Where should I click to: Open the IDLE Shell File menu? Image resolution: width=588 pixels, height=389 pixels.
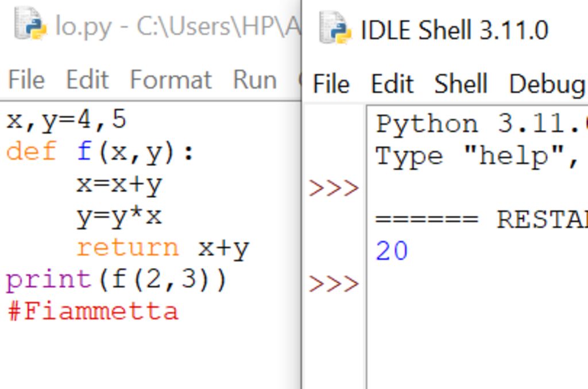[331, 84]
